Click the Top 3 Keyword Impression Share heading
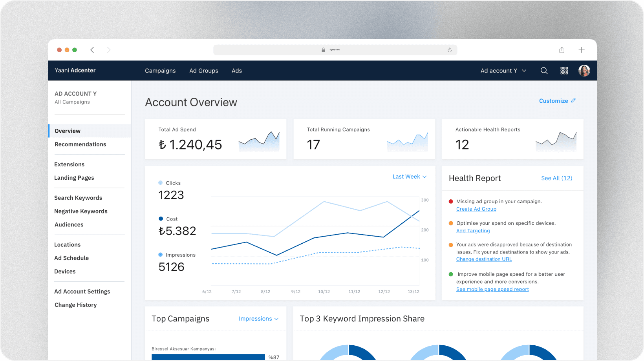Screen dimensions: 644x361 point(362,319)
